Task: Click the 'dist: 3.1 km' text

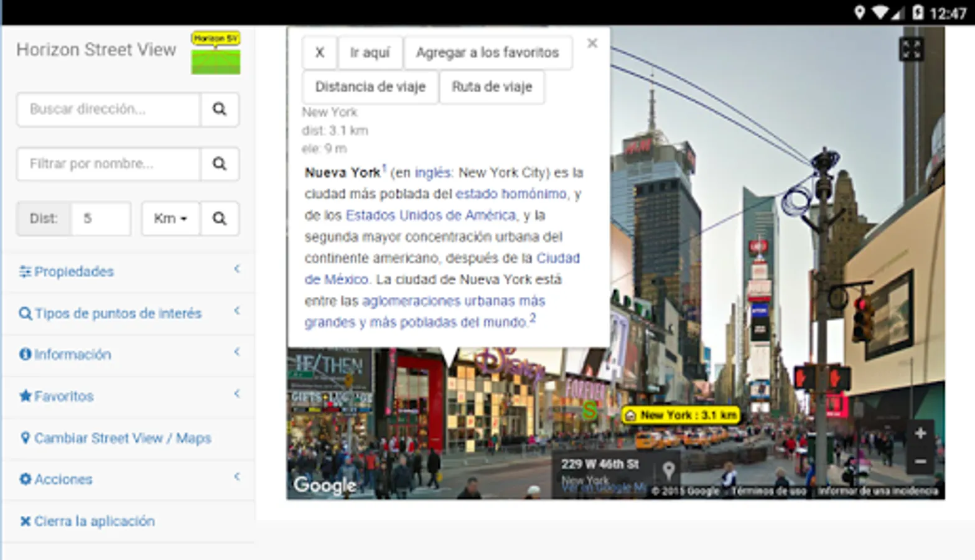Action: click(x=335, y=131)
